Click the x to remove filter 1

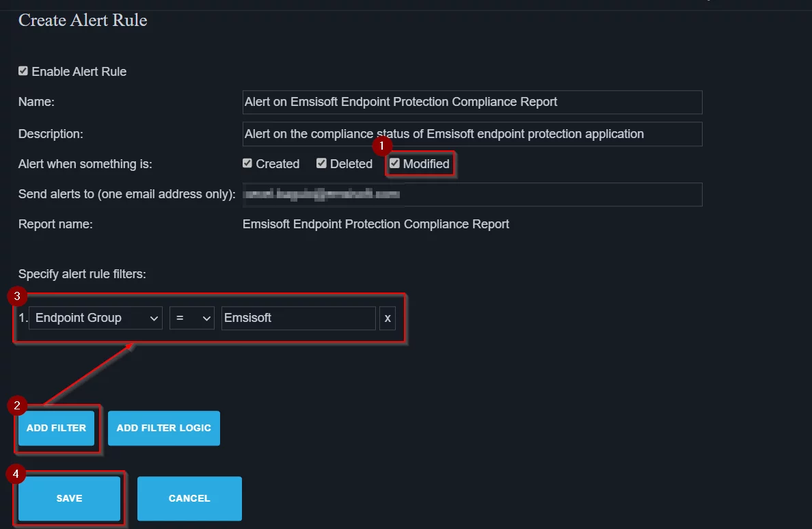pos(388,318)
